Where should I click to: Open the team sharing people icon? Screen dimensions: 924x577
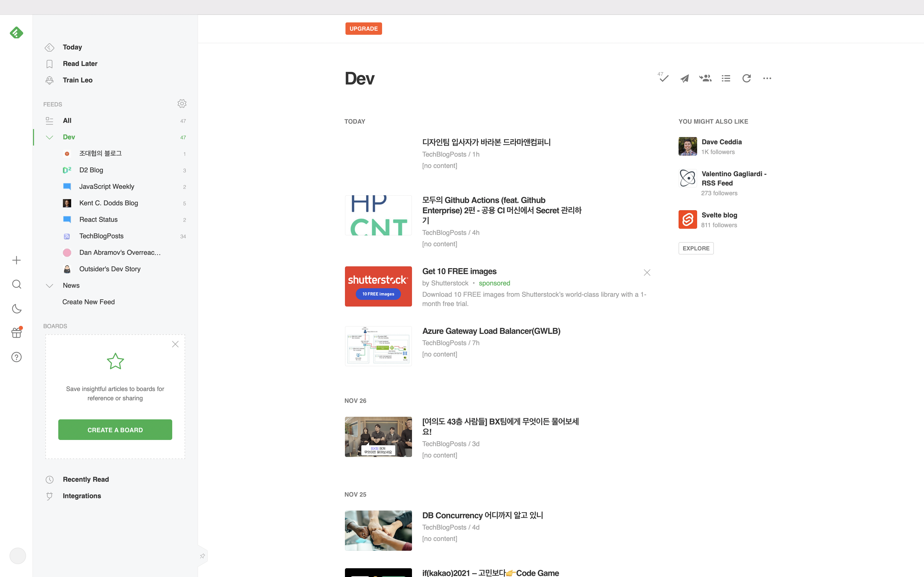click(x=705, y=78)
